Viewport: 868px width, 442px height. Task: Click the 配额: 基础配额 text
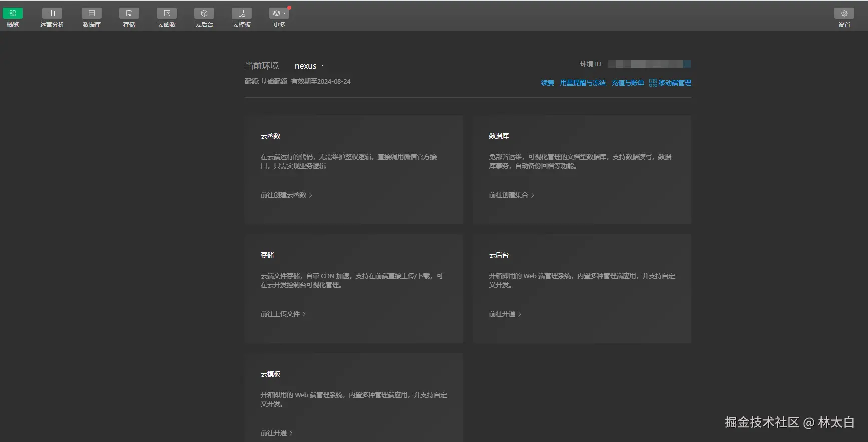coord(266,81)
